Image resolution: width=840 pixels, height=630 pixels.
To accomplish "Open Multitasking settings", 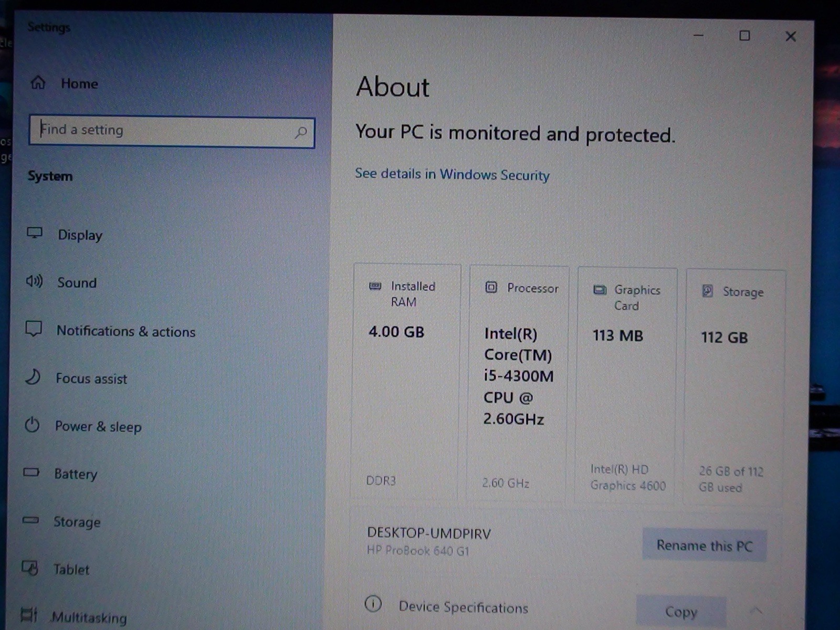I will [x=89, y=617].
